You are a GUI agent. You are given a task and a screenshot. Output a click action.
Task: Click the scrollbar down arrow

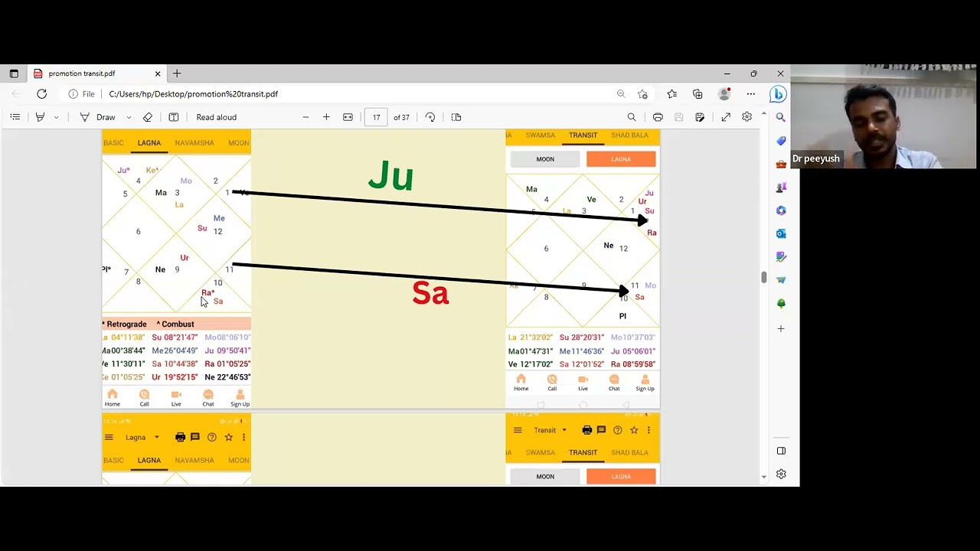(x=763, y=477)
